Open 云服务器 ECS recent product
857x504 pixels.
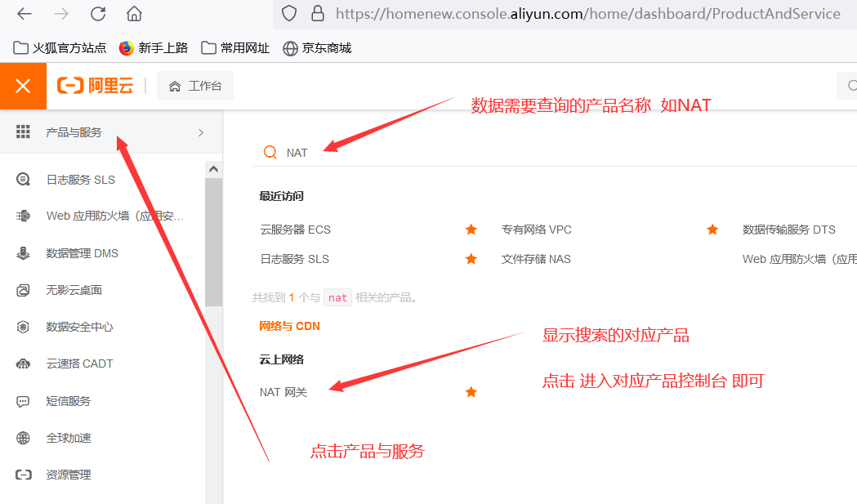click(295, 230)
